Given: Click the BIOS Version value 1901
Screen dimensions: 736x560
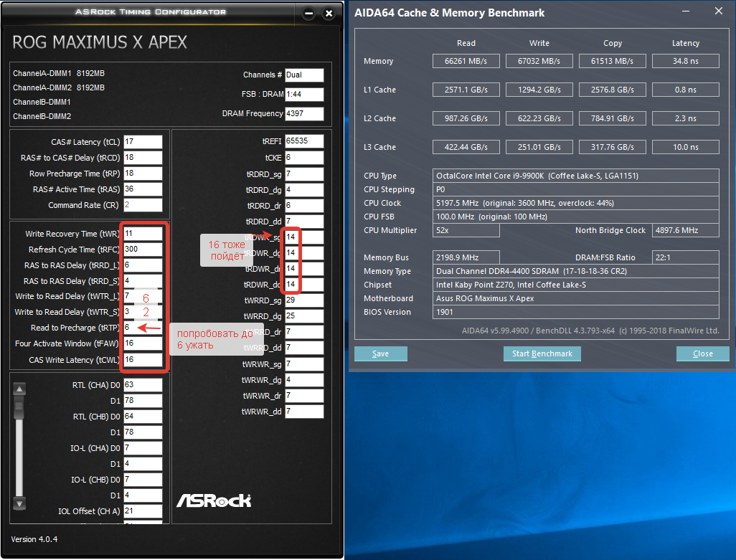Looking at the screenshot, I should (576, 312).
